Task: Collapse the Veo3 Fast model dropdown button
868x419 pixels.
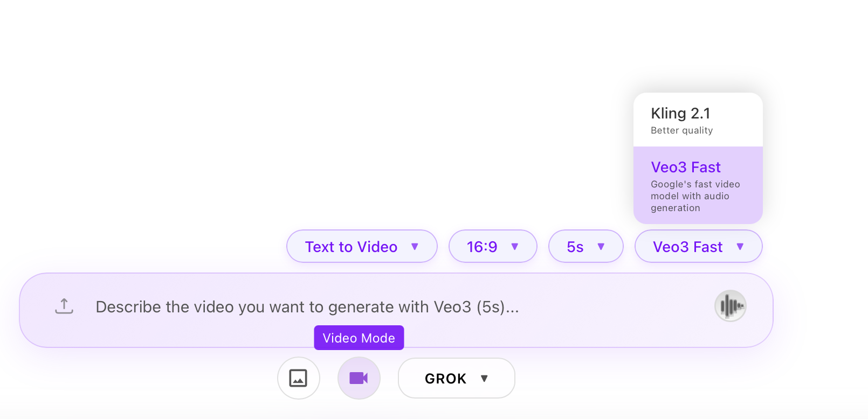Action: (x=687, y=247)
